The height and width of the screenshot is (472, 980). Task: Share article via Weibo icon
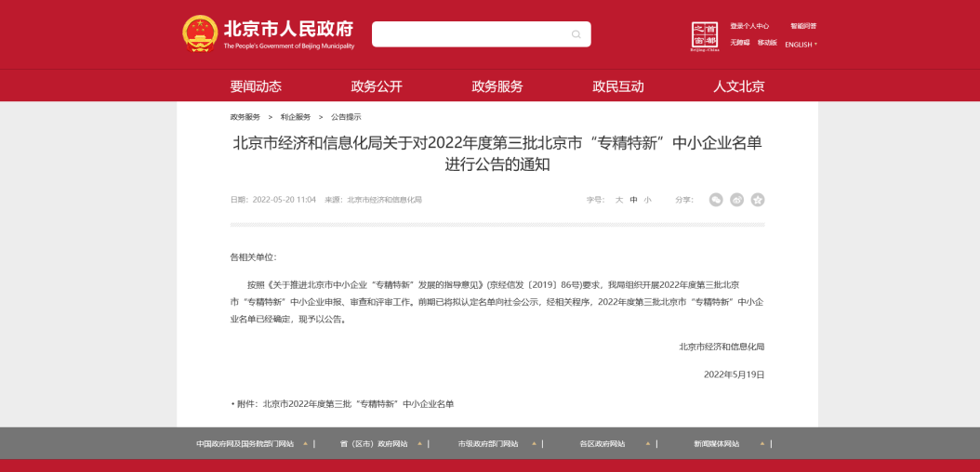coord(736,200)
